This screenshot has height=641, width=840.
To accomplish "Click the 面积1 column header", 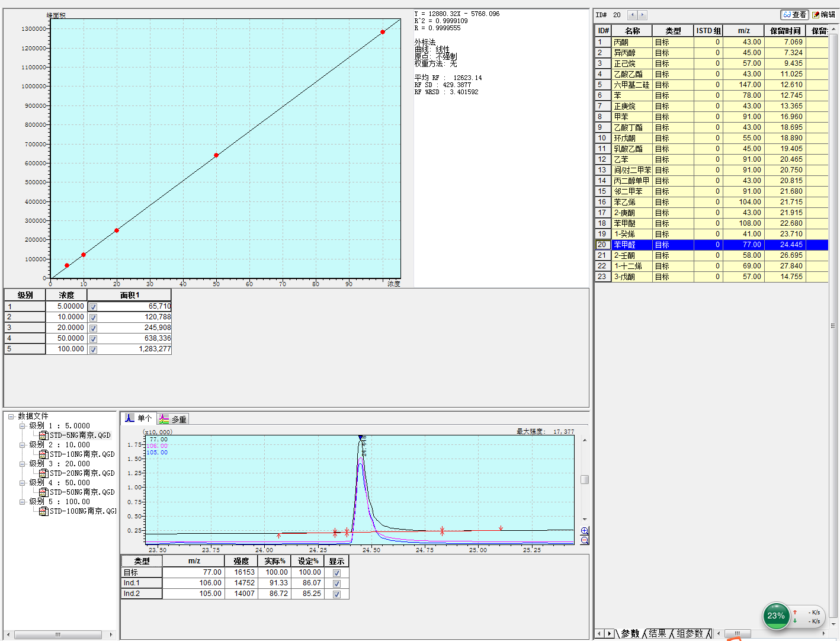I will pyautogui.click(x=129, y=295).
